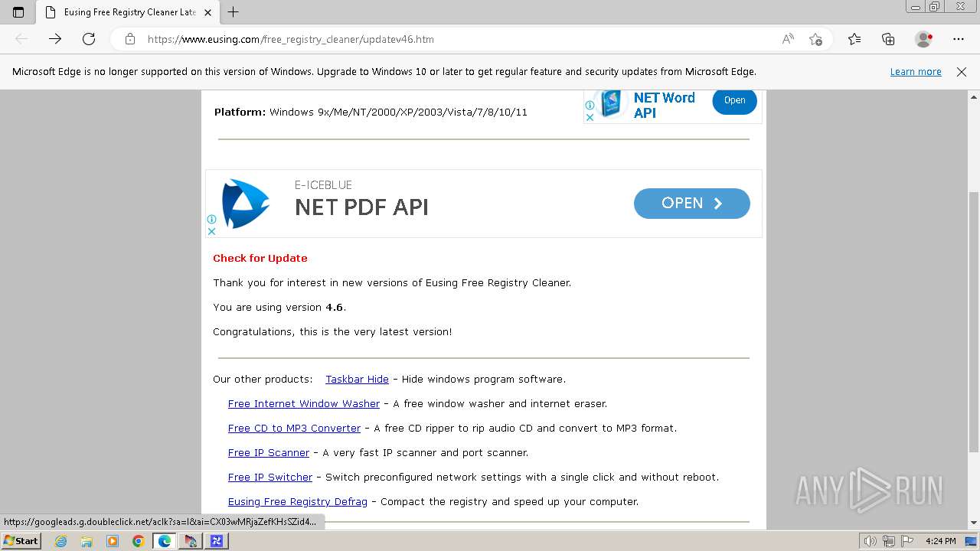Screen dimensions: 980x551
Task: Open the Free IP Switcher link
Action: click(x=270, y=477)
